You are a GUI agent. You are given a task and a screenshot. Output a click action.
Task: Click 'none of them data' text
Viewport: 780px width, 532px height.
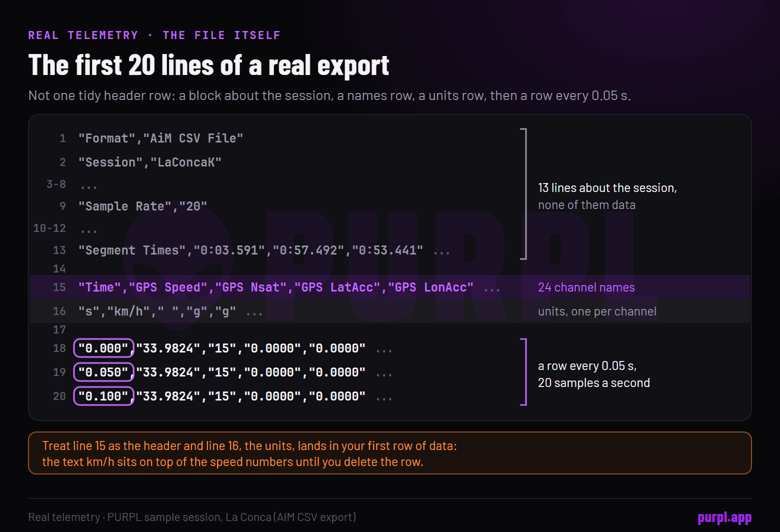(x=586, y=205)
